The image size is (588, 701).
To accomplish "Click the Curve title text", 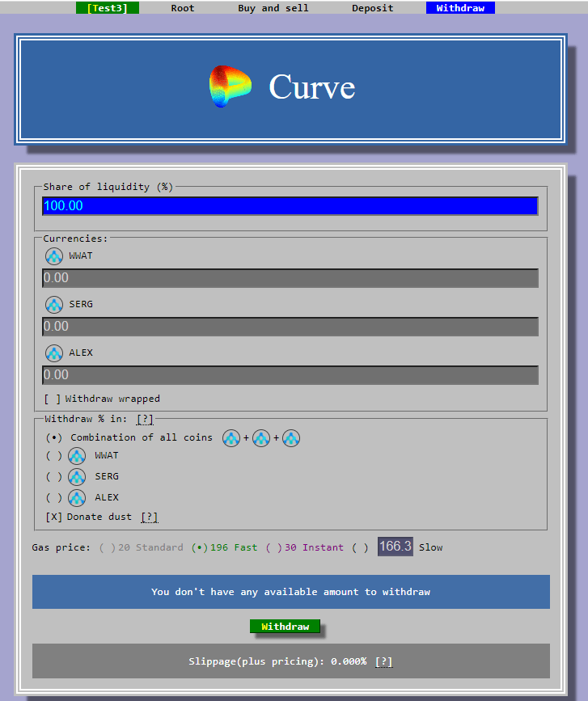I will coord(311,87).
